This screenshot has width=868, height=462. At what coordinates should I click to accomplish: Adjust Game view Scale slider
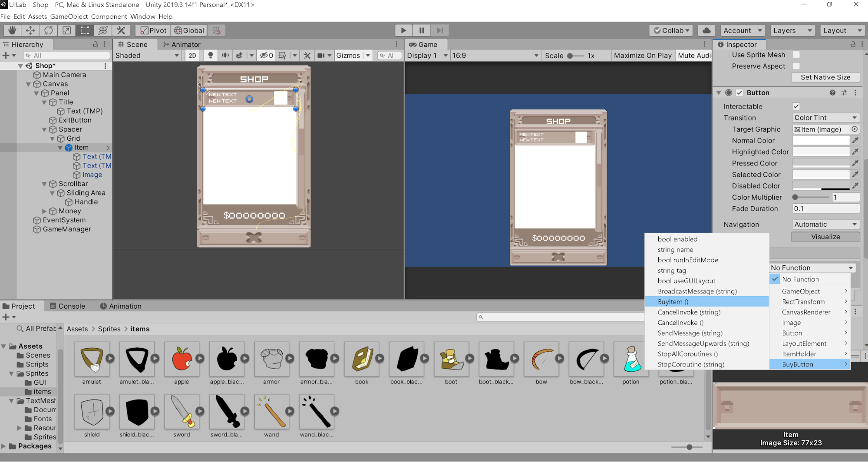pyautogui.click(x=575, y=56)
